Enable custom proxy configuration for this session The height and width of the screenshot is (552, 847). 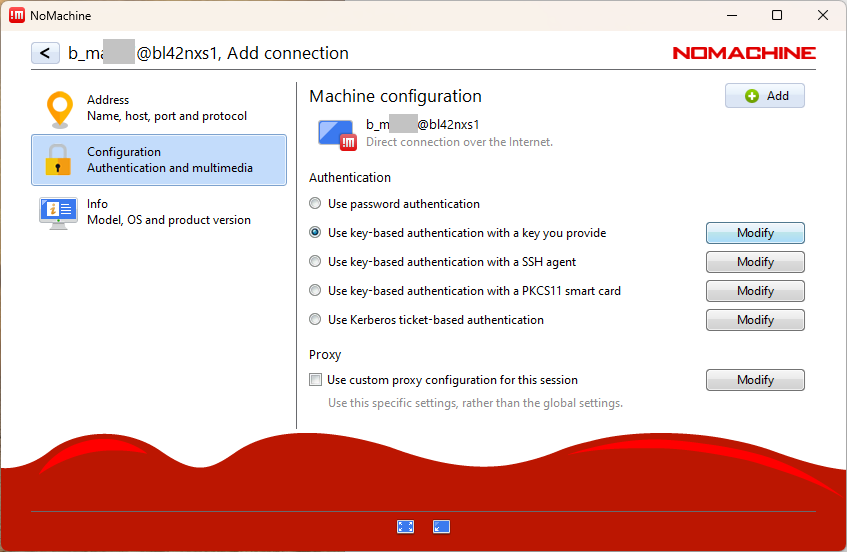click(x=316, y=380)
